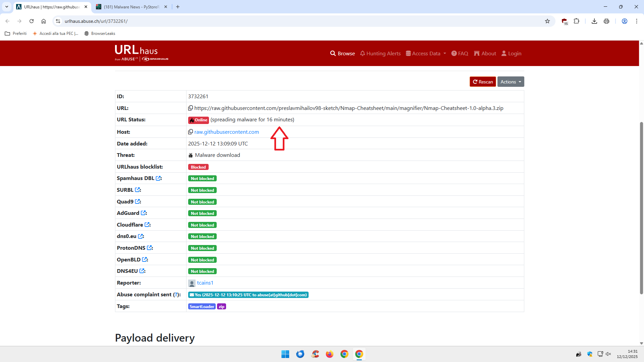Open the Chrome three-dot menu

637,21
